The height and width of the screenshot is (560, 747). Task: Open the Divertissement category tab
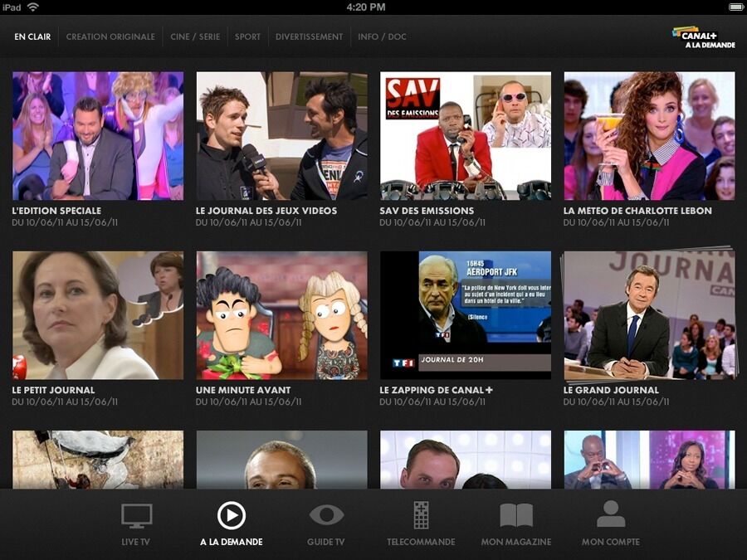click(309, 37)
